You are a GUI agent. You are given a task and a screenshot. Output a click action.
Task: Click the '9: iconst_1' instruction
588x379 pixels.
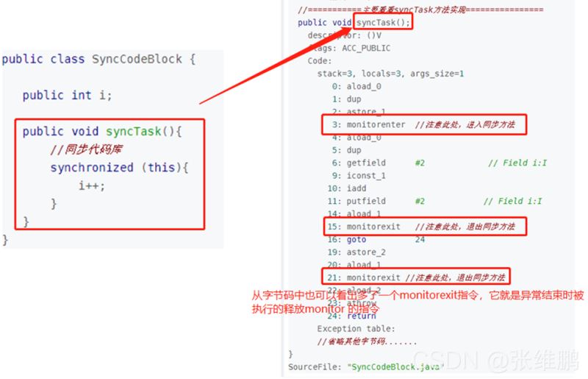[359, 175]
